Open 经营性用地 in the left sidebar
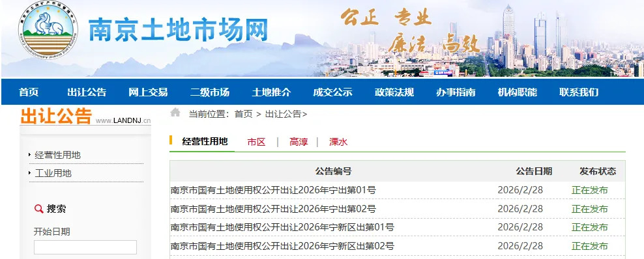644x259 pixels. click(x=57, y=156)
